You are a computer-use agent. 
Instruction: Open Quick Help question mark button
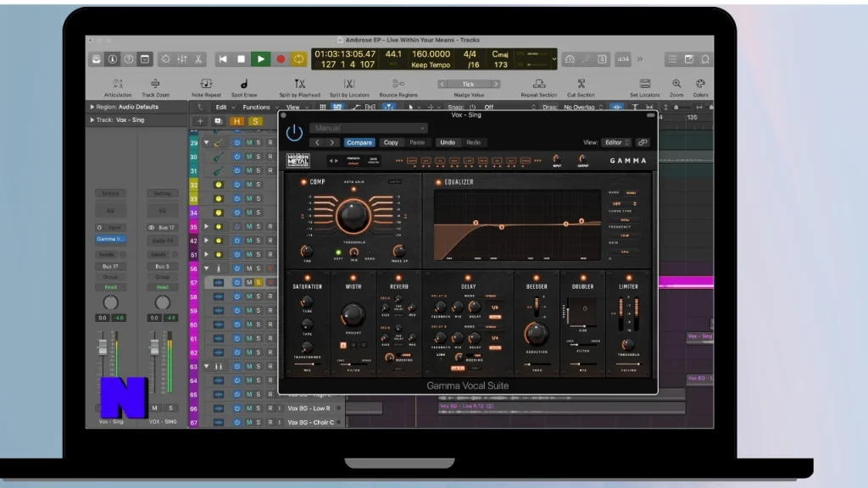pos(129,59)
